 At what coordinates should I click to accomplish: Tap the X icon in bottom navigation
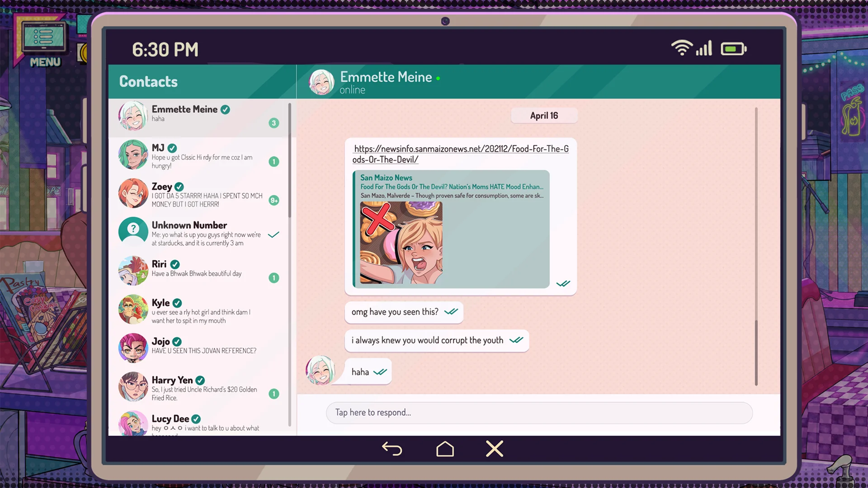[494, 449]
